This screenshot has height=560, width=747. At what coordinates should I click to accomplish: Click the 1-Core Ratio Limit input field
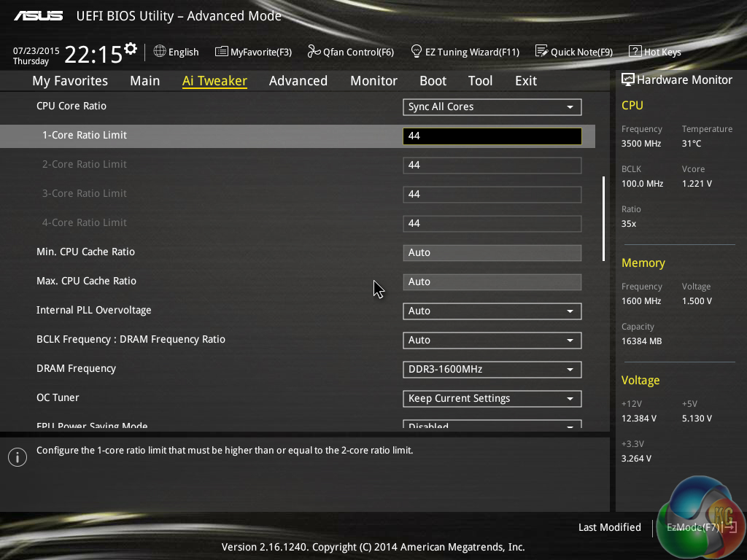492,136
